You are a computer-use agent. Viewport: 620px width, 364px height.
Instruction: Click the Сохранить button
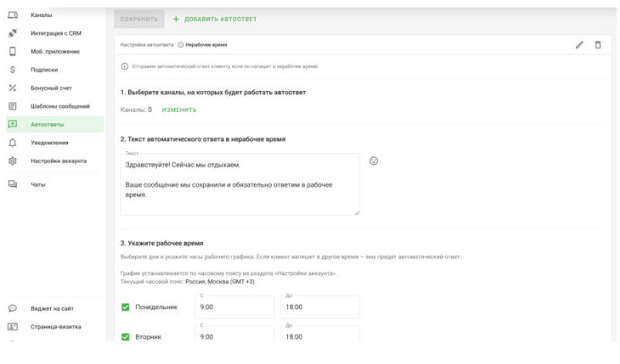click(139, 19)
